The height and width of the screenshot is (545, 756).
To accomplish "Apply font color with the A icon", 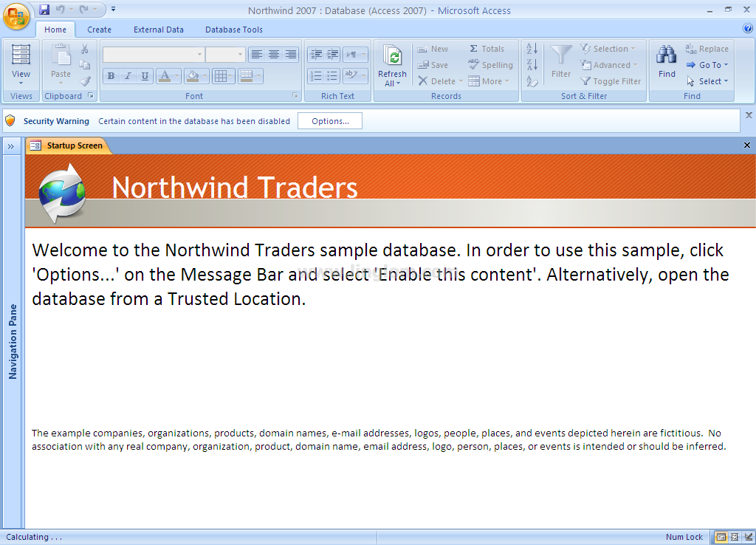I will click(x=165, y=76).
